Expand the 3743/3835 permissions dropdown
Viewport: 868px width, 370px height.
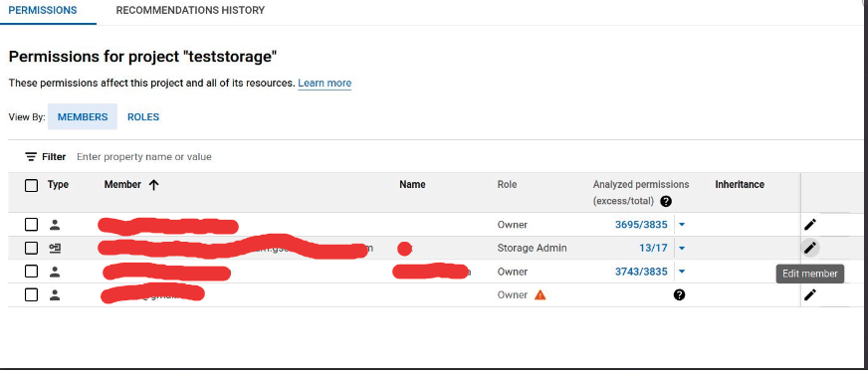[x=682, y=272]
